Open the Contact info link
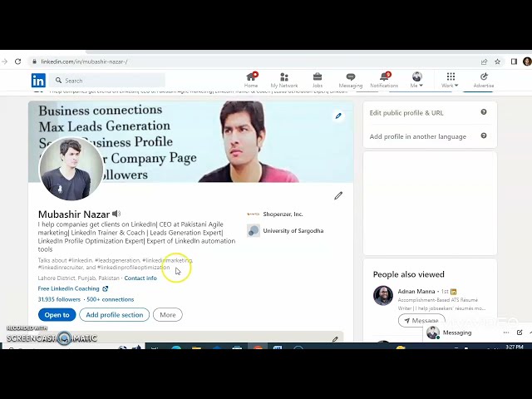532x399 pixels. point(140,278)
